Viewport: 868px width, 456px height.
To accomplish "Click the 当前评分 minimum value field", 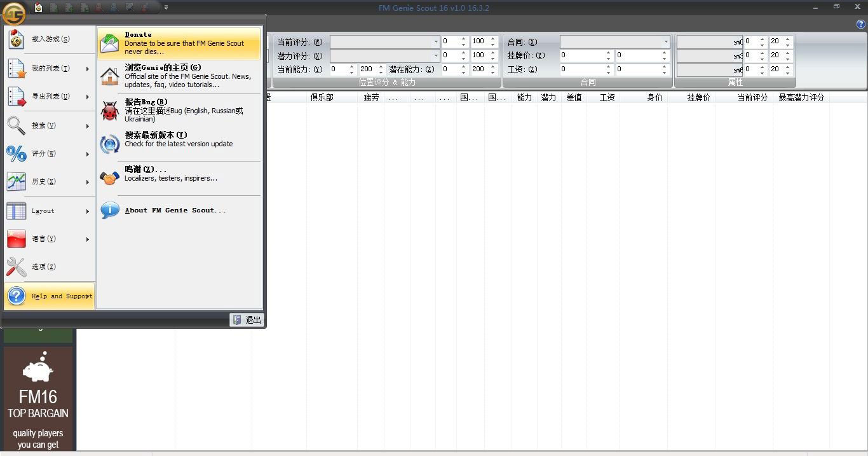I will (x=450, y=41).
